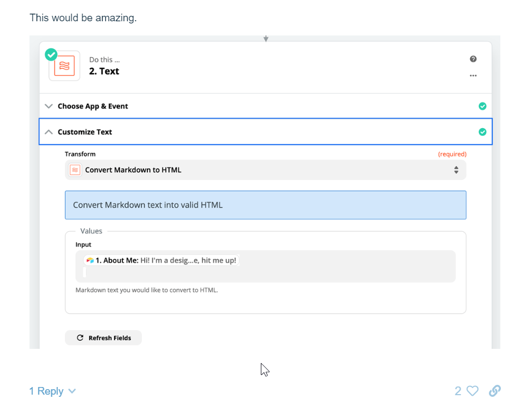The height and width of the screenshot is (399, 532).
Task: Click the step completed green checkmark badge
Action: pos(51,55)
